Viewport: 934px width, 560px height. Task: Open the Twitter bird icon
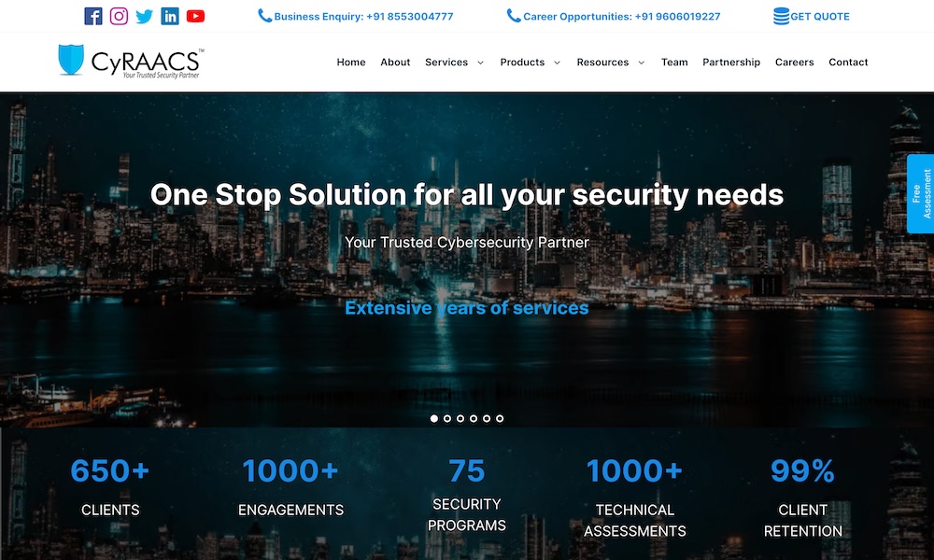pos(144,16)
